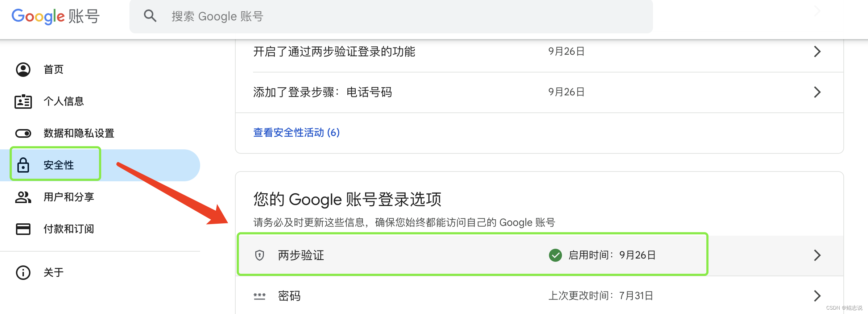
Task: Click the 用户和分享 people icon
Action: pyautogui.click(x=23, y=197)
